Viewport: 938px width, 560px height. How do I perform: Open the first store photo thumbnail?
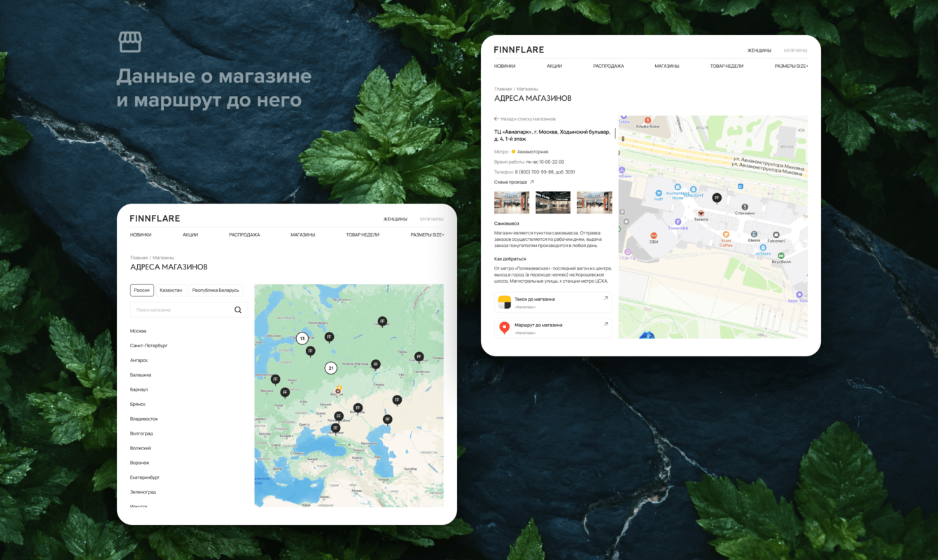coord(512,202)
